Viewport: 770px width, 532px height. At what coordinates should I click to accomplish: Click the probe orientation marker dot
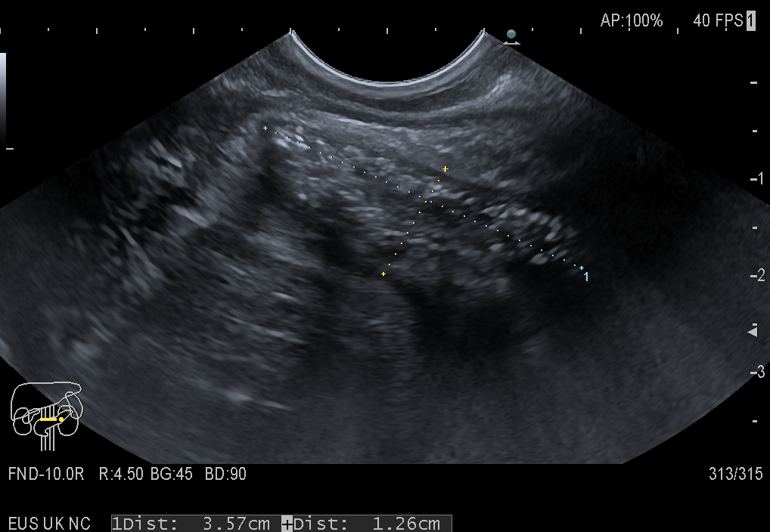click(511, 36)
